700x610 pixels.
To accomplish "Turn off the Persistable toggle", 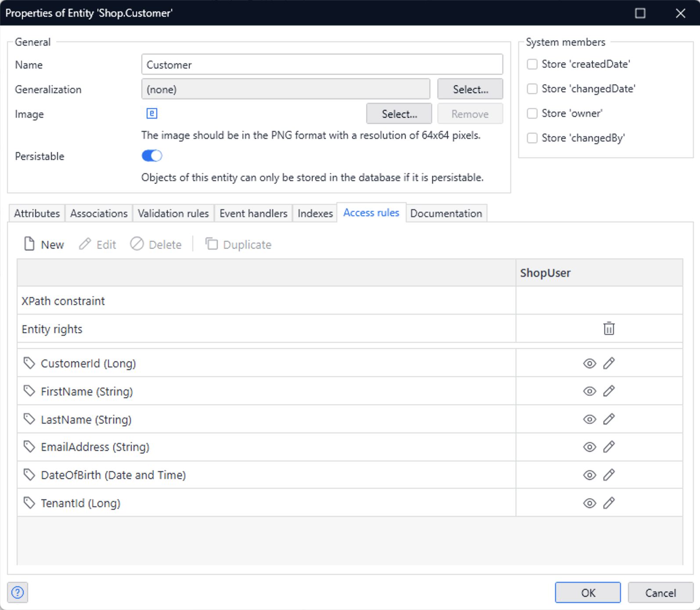I will click(x=152, y=156).
